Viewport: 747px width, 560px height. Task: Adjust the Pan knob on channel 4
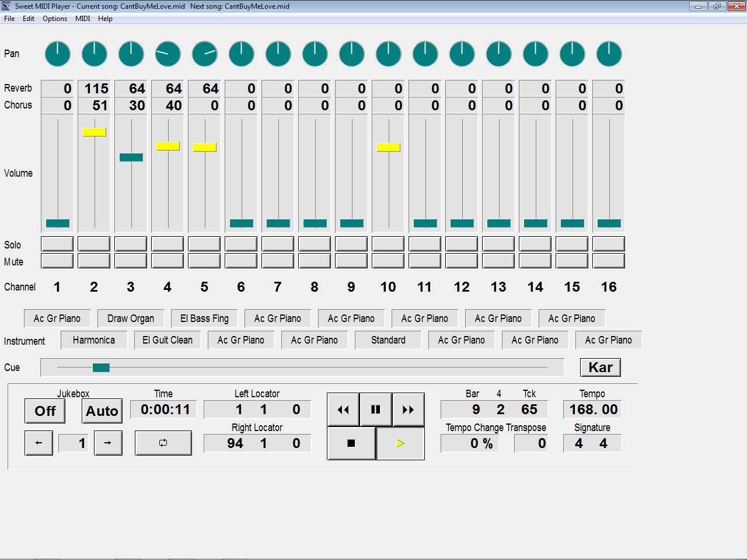point(167,54)
